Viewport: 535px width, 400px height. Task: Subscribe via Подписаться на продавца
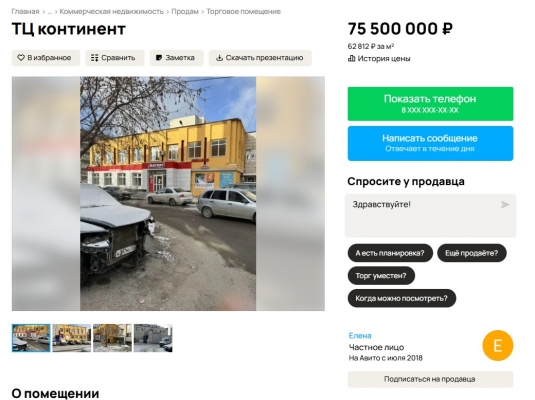[430, 379]
